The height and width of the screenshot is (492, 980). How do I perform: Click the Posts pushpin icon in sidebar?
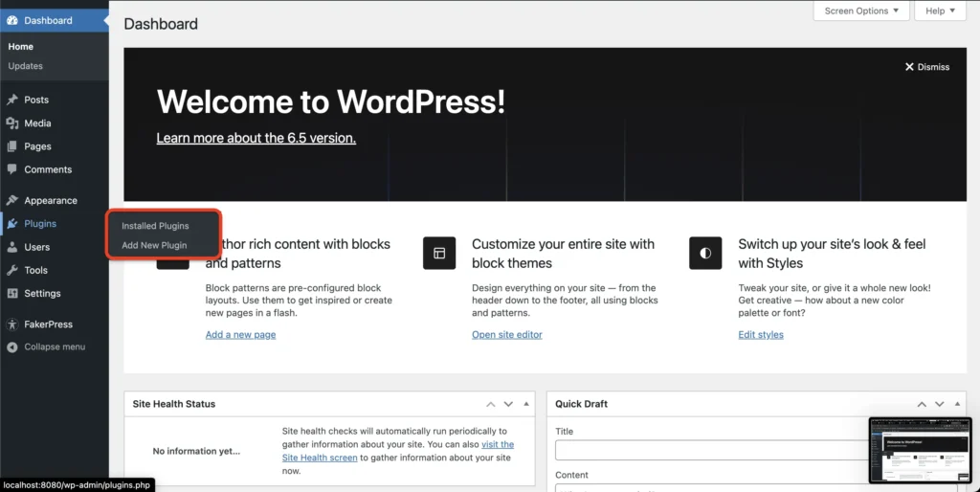coord(12,100)
